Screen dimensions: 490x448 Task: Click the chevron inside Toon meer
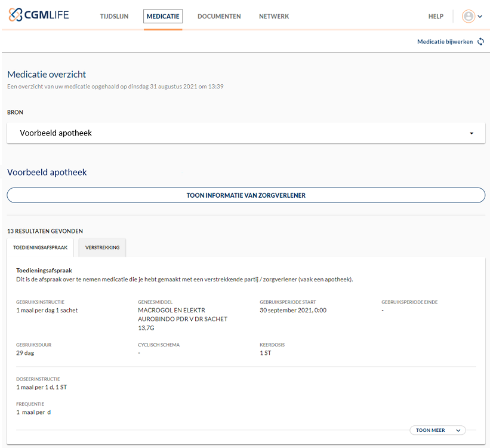point(458,430)
